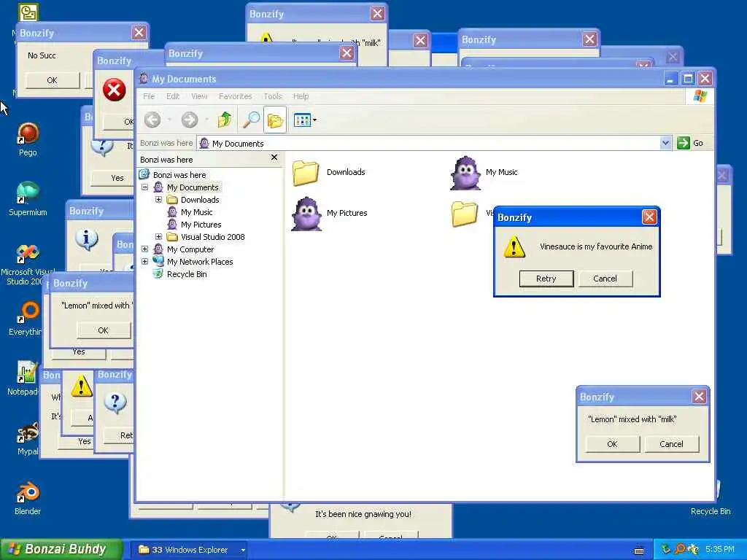747x560 pixels.
Task: Expand the address bar dropdown arrow
Action: pyautogui.click(x=665, y=143)
